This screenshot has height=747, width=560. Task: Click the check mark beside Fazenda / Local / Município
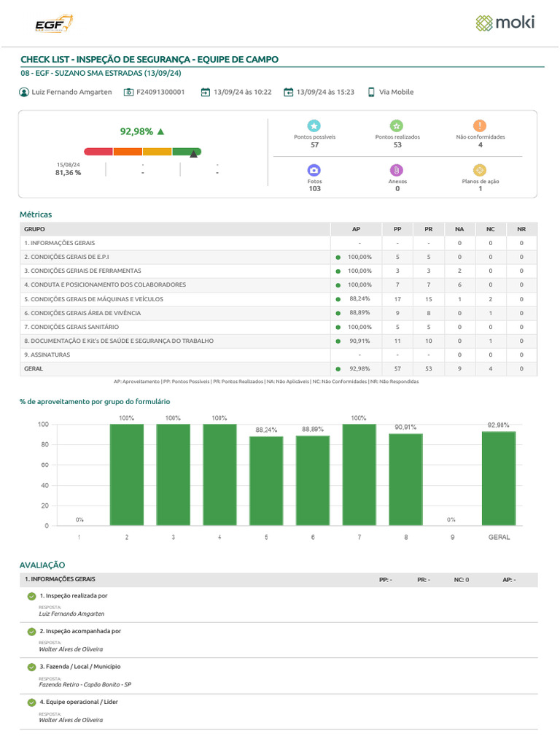point(31,667)
